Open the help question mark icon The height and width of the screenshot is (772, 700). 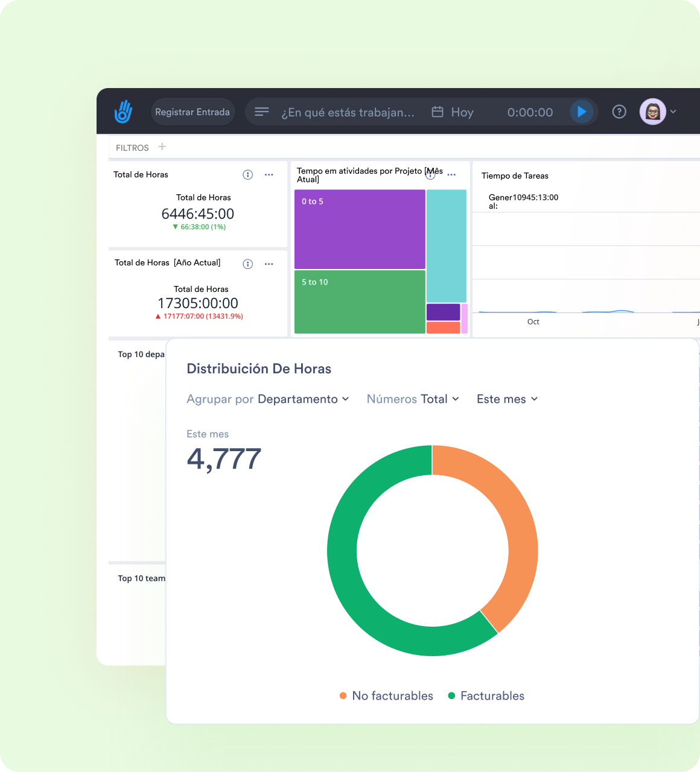pyautogui.click(x=619, y=112)
